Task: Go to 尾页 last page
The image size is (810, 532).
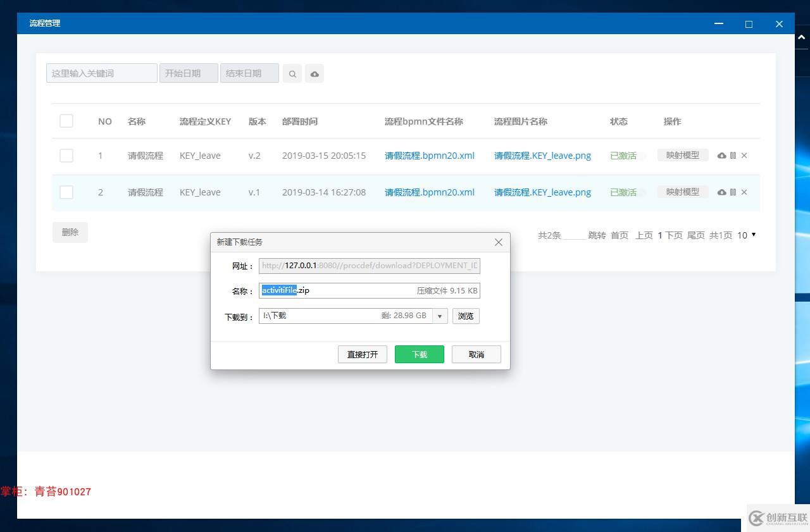Action: 696,235
